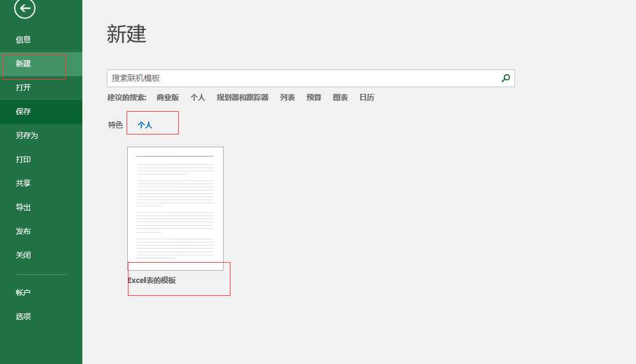
Task: Select 另存为 in the sidebar
Action: 41,136
